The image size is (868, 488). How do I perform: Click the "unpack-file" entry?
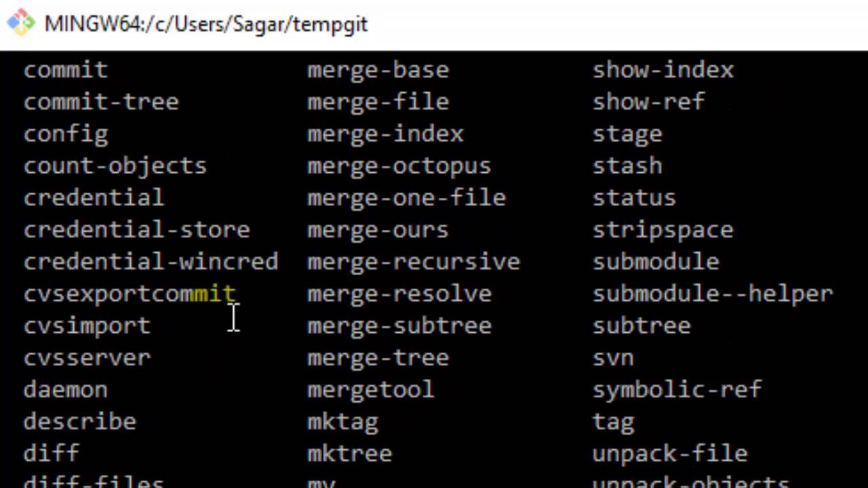pyautogui.click(x=670, y=453)
